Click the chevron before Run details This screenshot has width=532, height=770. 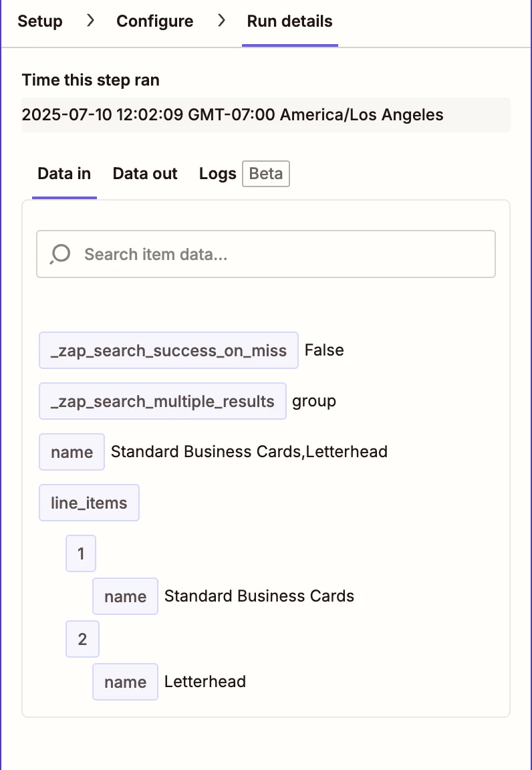pyautogui.click(x=221, y=21)
